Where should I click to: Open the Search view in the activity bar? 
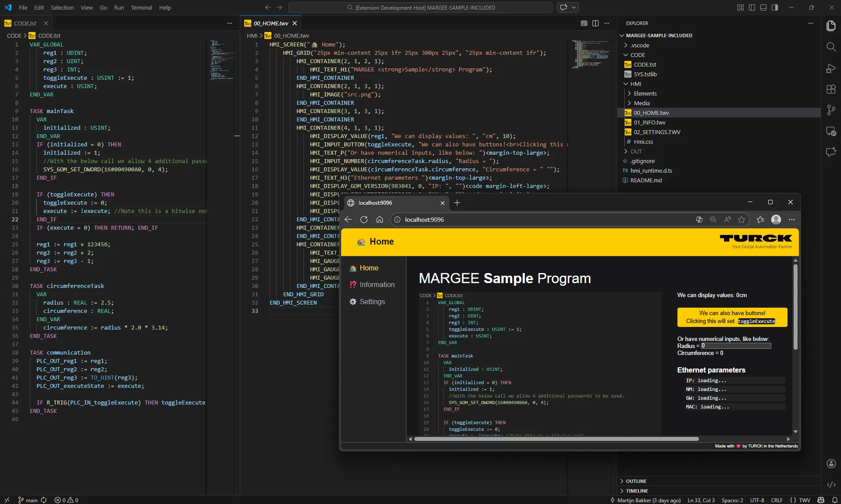831,47
